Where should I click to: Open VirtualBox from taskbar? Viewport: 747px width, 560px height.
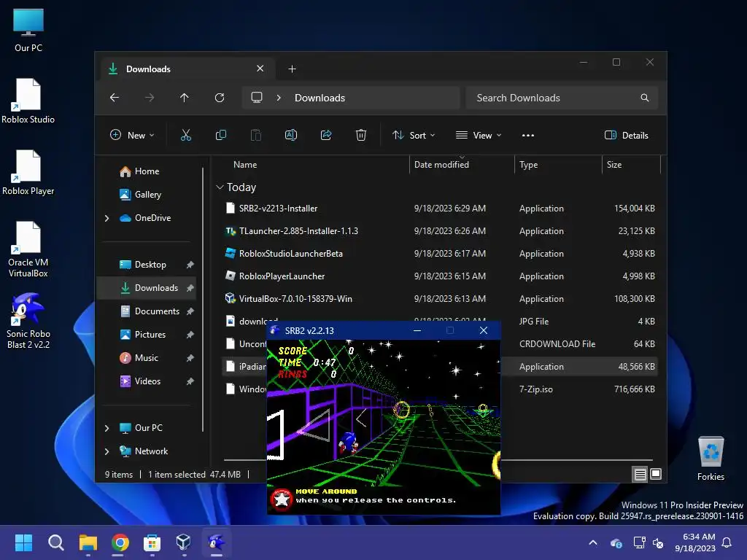pos(184,542)
